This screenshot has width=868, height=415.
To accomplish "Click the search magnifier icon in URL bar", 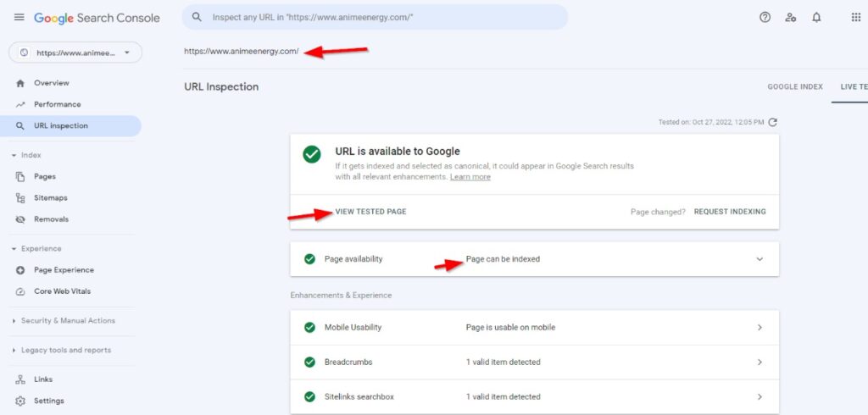I will (x=197, y=17).
